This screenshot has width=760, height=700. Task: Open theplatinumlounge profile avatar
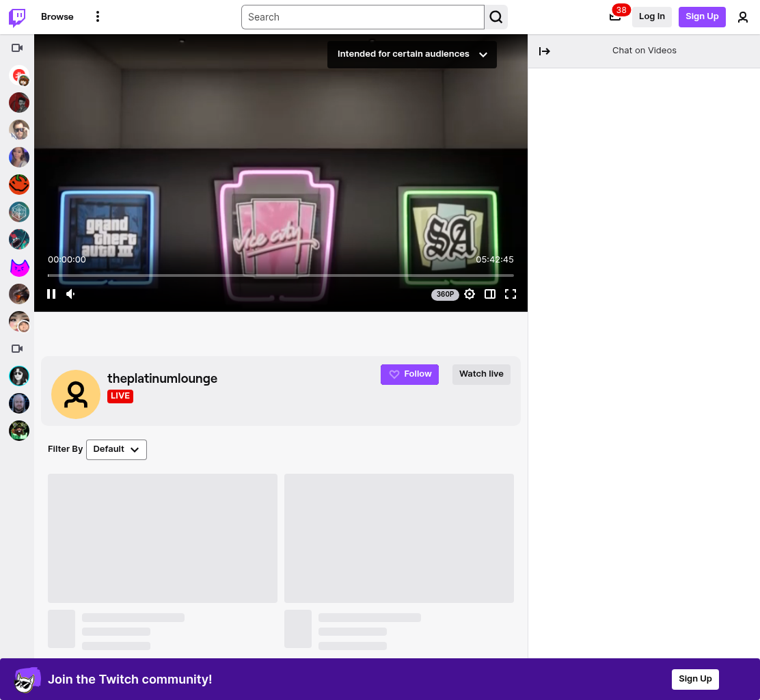tap(76, 394)
